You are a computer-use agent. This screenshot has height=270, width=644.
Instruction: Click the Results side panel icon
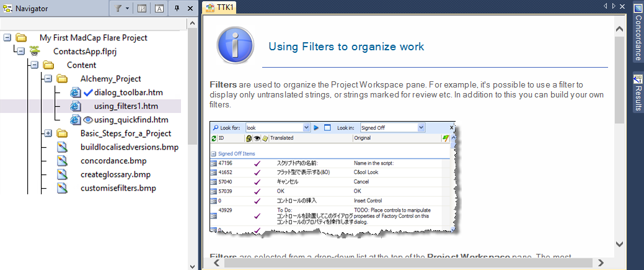(638, 79)
